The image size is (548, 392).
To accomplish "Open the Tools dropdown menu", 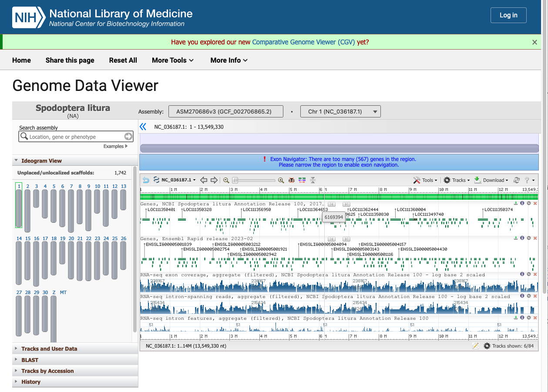I will (x=425, y=180).
